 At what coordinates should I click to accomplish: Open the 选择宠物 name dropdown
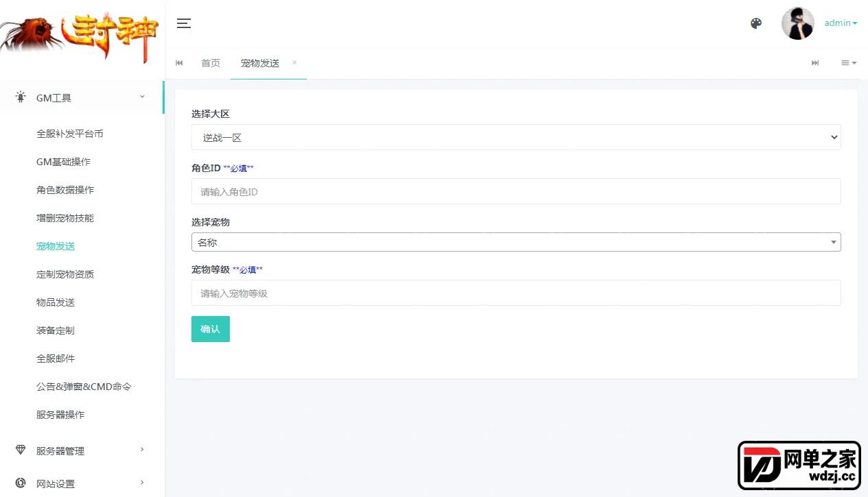pyautogui.click(x=516, y=242)
